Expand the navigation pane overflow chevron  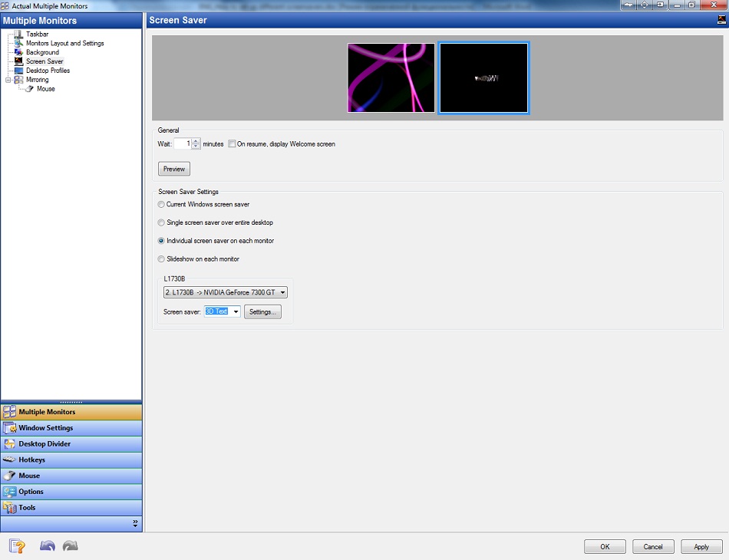pos(135,523)
